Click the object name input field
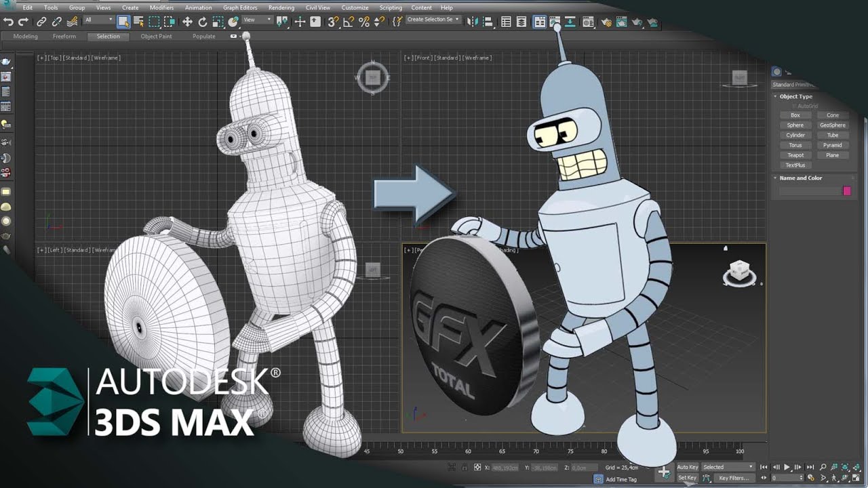Screen dimensions: 868x488 [810, 191]
